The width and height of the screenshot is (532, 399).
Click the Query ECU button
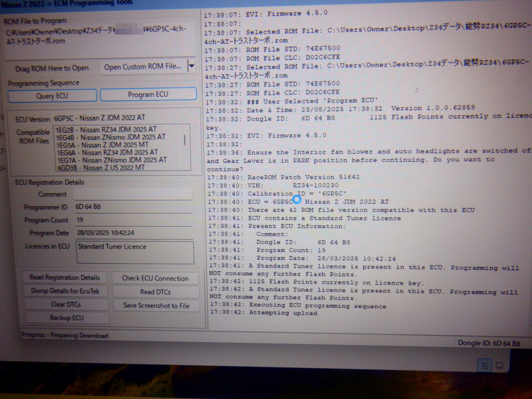click(x=52, y=96)
